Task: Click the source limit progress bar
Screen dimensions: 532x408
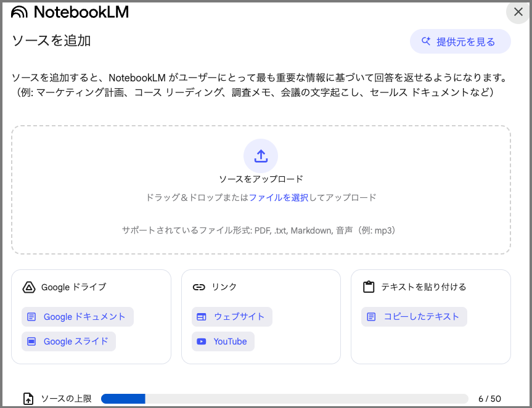Action: 285,399
